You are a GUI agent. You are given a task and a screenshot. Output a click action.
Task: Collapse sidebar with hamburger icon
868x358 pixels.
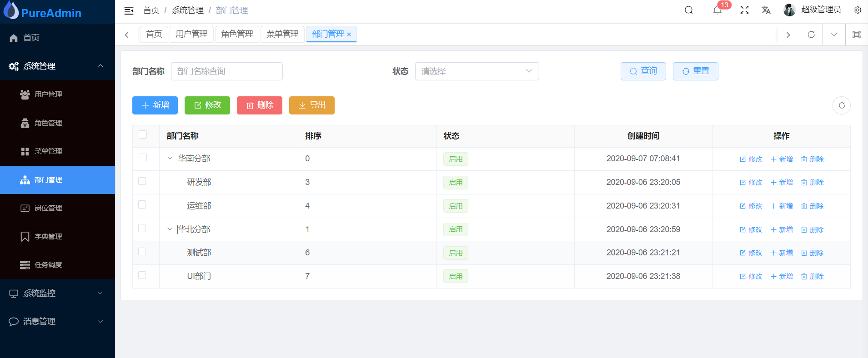(x=129, y=10)
